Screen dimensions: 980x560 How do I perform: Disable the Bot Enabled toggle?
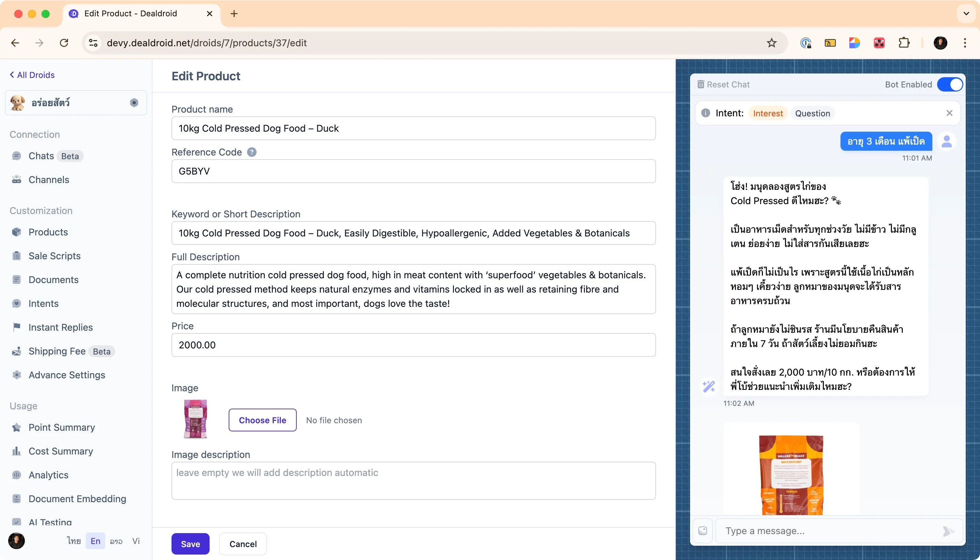coord(950,84)
